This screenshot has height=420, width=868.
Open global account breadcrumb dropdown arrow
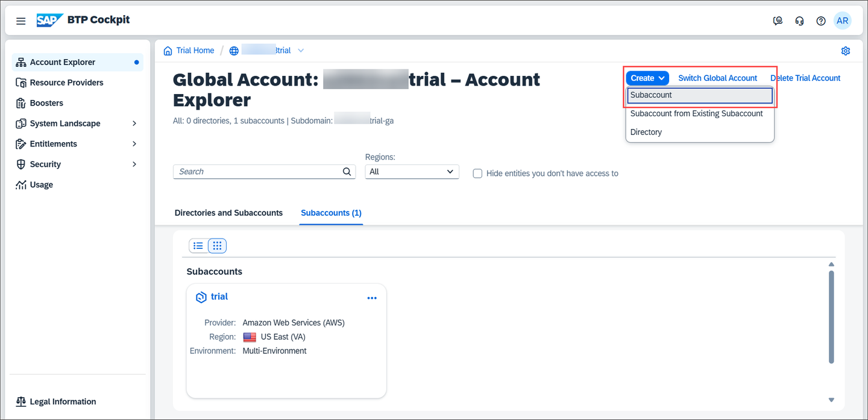pos(301,51)
